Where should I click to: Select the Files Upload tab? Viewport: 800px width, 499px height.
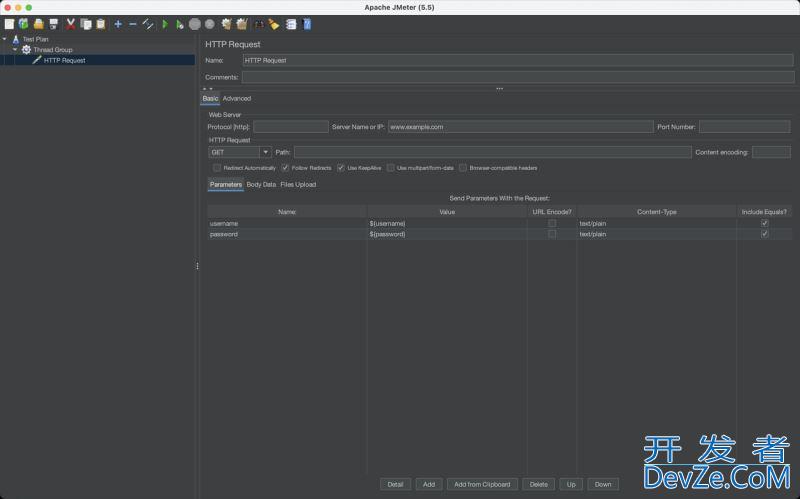(x=298, y=185)
